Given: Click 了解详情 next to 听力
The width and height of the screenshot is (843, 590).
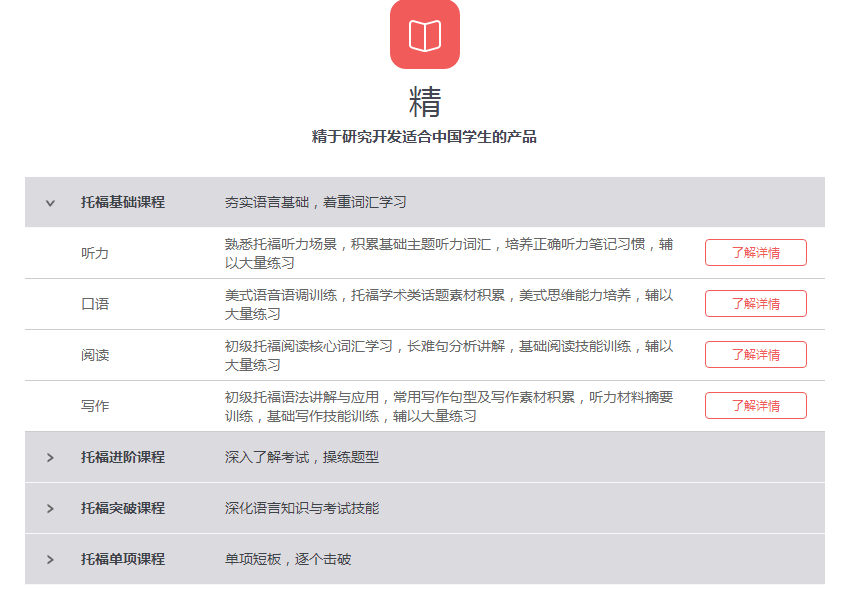Looking at the screenshot, I should [x=755, y=252].
